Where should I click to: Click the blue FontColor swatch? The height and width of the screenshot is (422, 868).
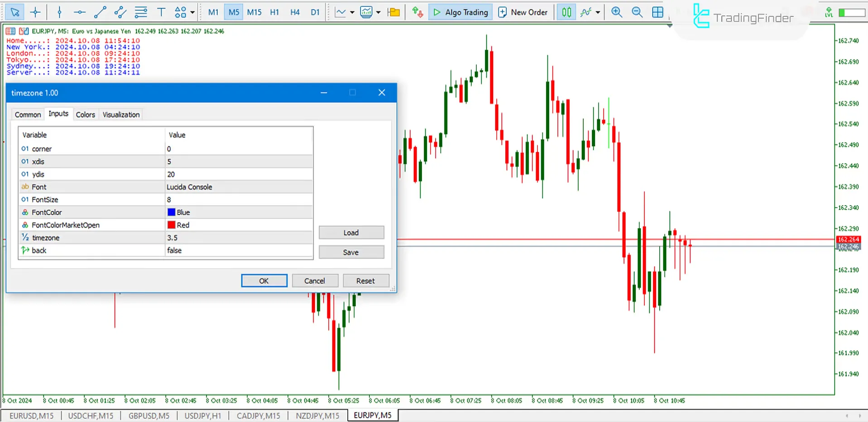[x=171, y=212]
